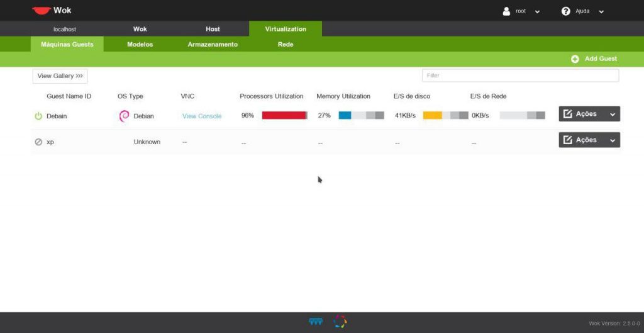Expand the root user dropdown
644x333 pixels.
tap(537, 11)
